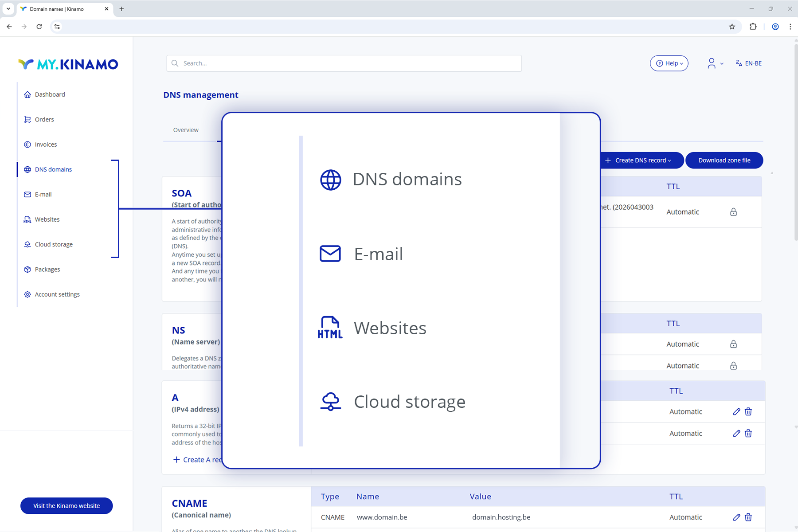The image size is (798, 532).
Task: Expand the Help dropdown
Action: [669, 63]
